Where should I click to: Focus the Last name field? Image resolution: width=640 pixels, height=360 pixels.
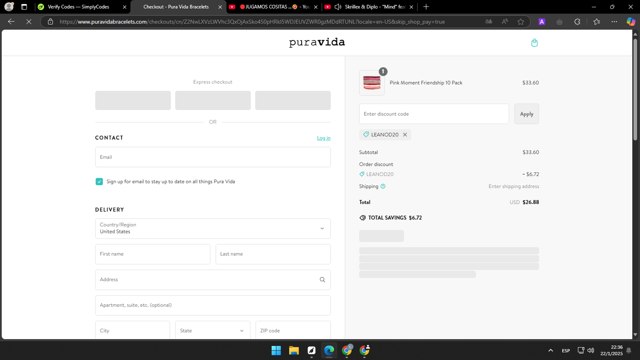(x=273, y=254)
